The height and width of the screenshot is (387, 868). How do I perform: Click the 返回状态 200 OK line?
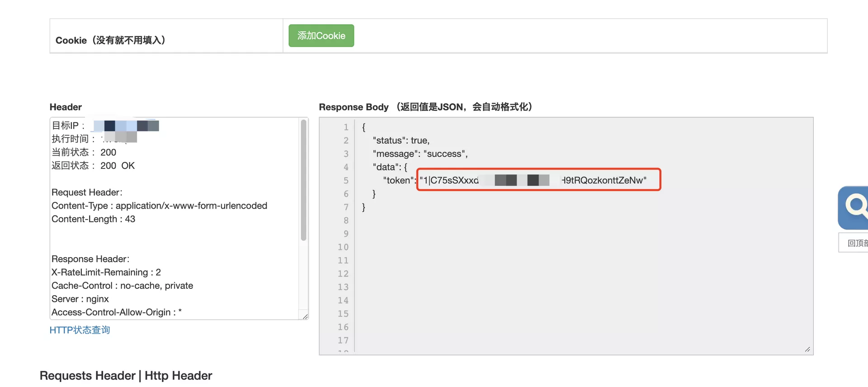pyautogui.click(x=93, y=166)
